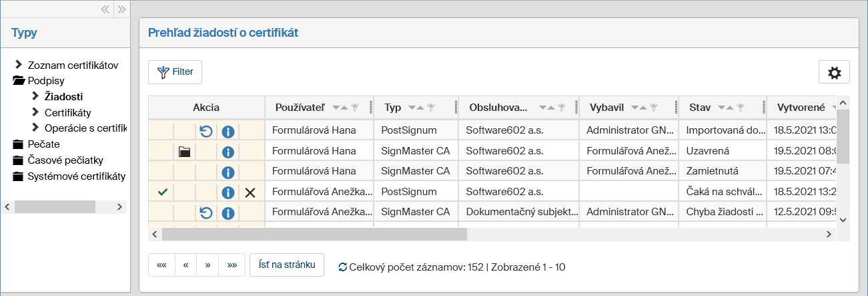Click the Ísť na stránku button
The image size is (868, 296).
(x=287, y=265)
